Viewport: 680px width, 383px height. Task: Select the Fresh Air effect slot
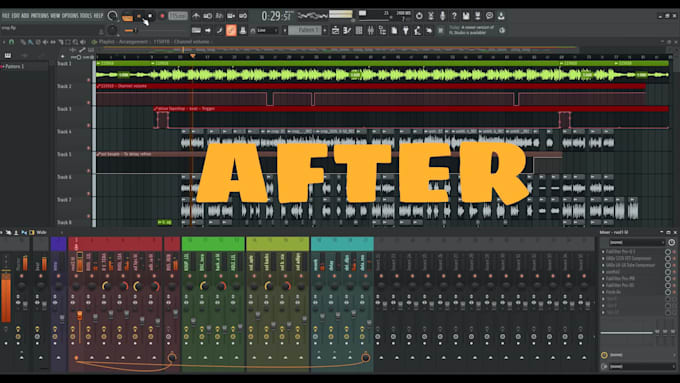click(634, 292)
